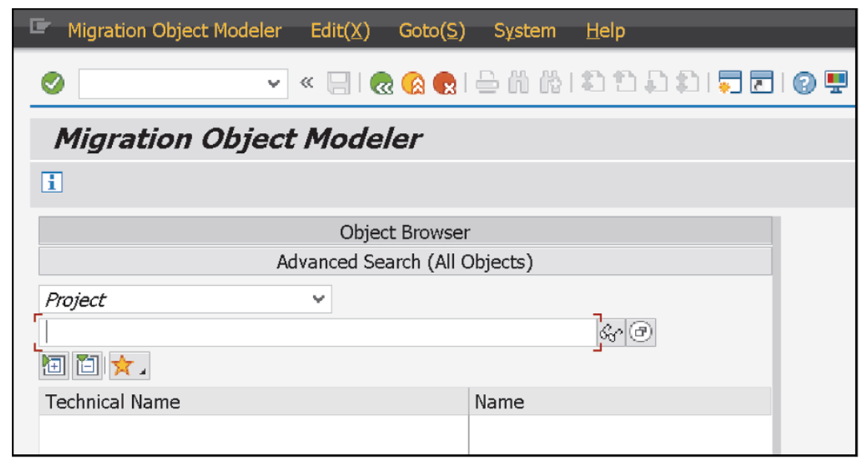Open the System menu
This screenshot has width=868, height=470.
(x=524, y=30)
